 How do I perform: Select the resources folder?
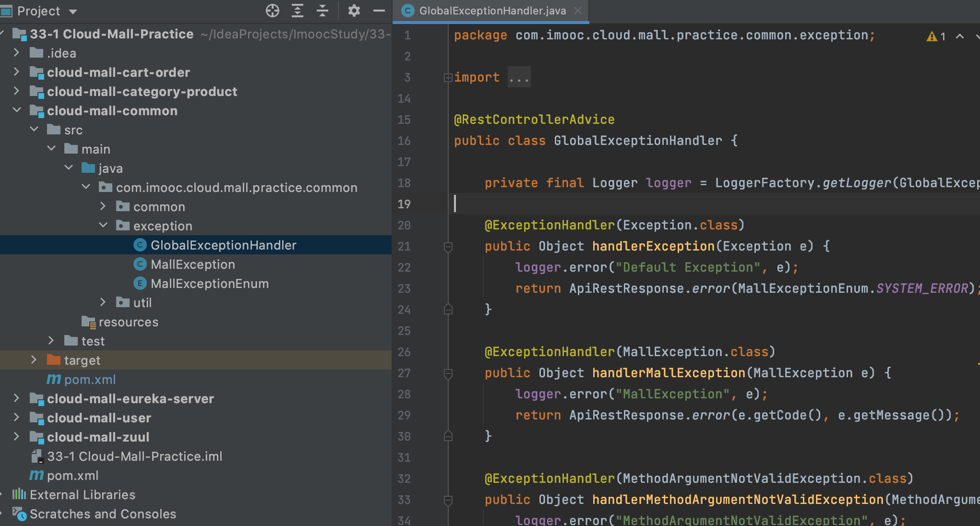point(195,322)
